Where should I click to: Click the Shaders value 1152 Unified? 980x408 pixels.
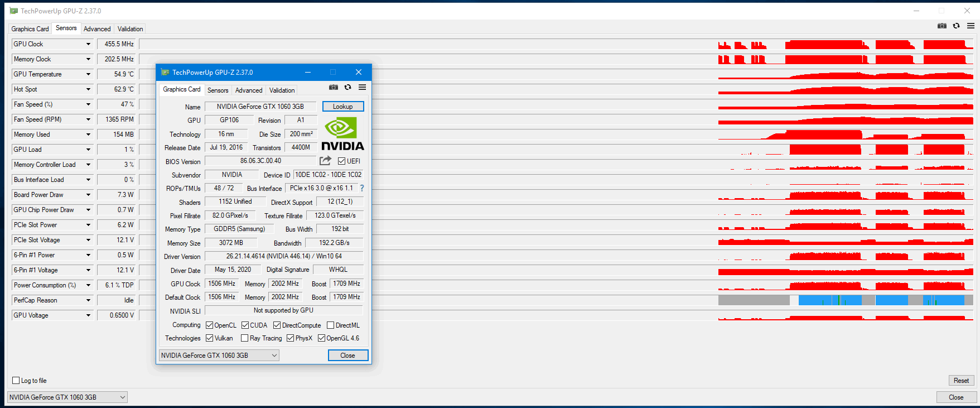(x=235, y=201)
